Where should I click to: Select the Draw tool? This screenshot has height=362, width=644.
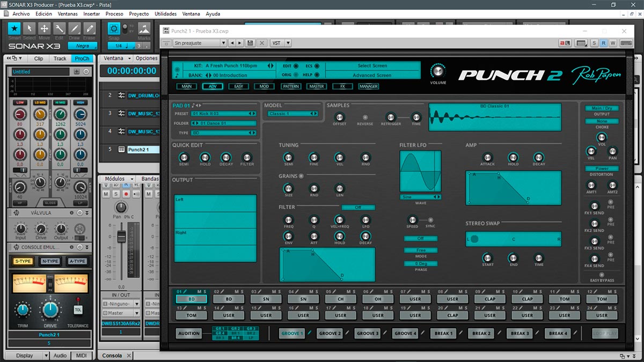click(x=75, y=29)
